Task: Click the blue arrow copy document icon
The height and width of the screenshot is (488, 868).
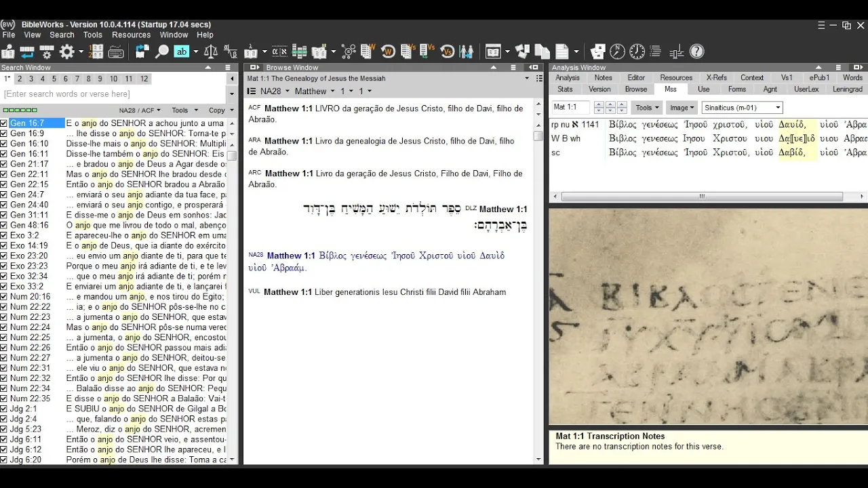Action: pyautogui.click(x=142, y=52)
